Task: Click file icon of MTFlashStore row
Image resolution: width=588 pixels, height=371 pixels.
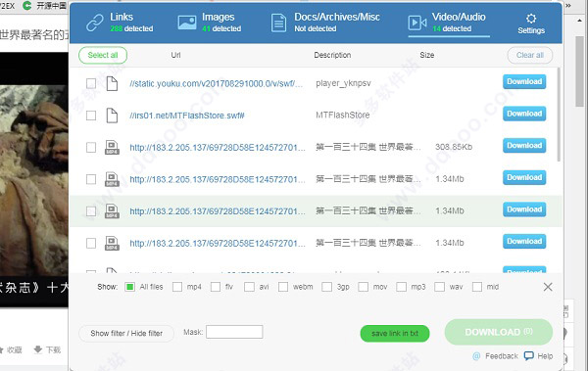Action: tap(112, 116)
